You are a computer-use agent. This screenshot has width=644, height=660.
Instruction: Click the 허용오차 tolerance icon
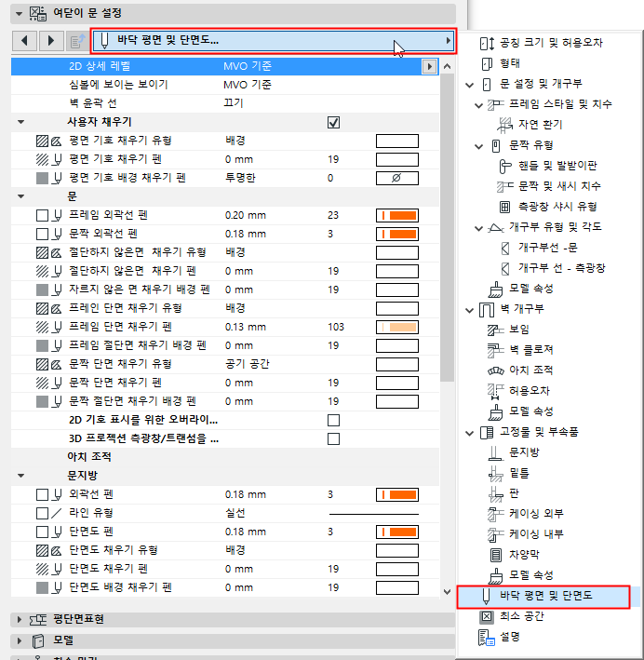(x=495, y=391)
